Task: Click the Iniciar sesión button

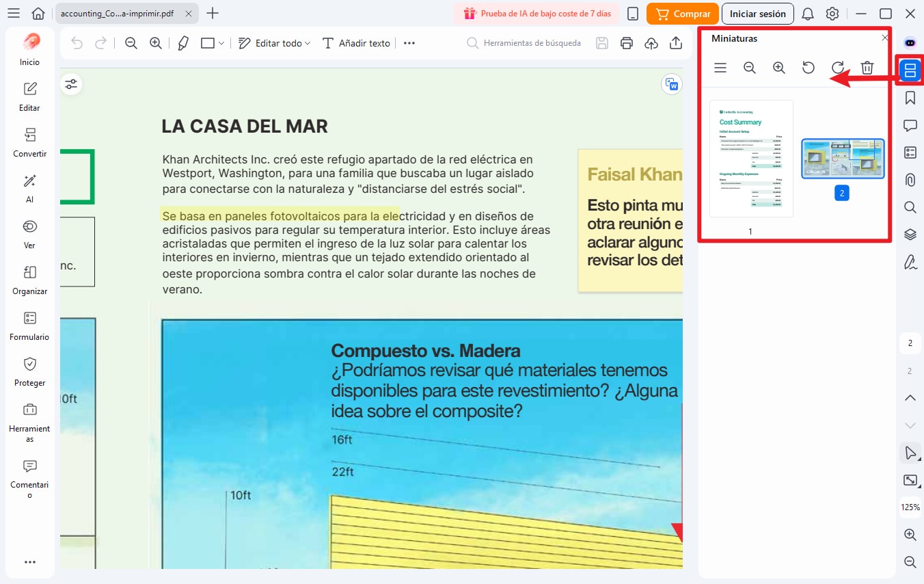Action: [x=757, y=13]
